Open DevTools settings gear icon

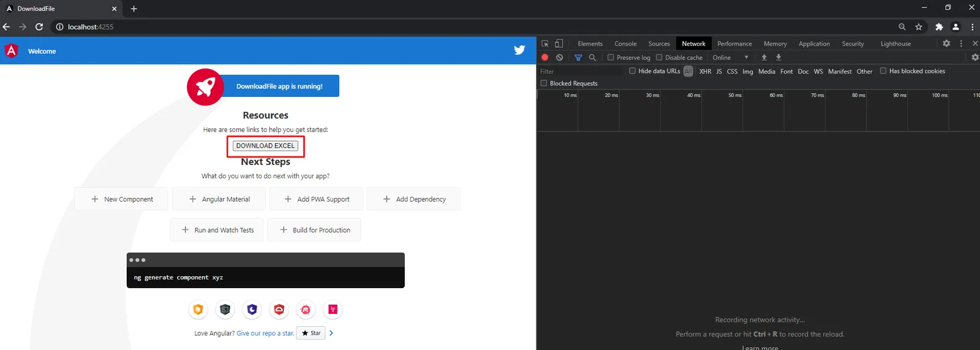(946, 44)
